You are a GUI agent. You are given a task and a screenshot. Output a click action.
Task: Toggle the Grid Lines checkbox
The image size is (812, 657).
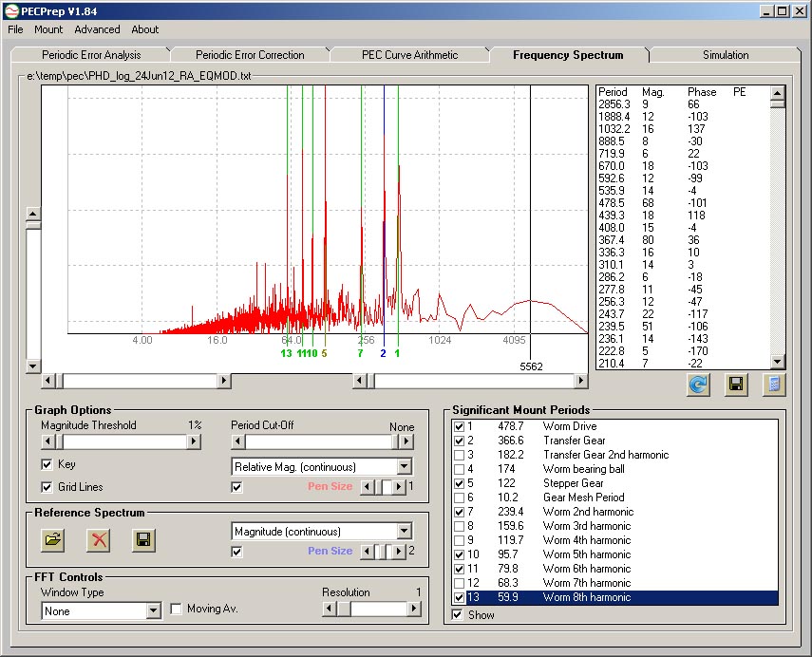pyautogui.click(x=47, y=487)
